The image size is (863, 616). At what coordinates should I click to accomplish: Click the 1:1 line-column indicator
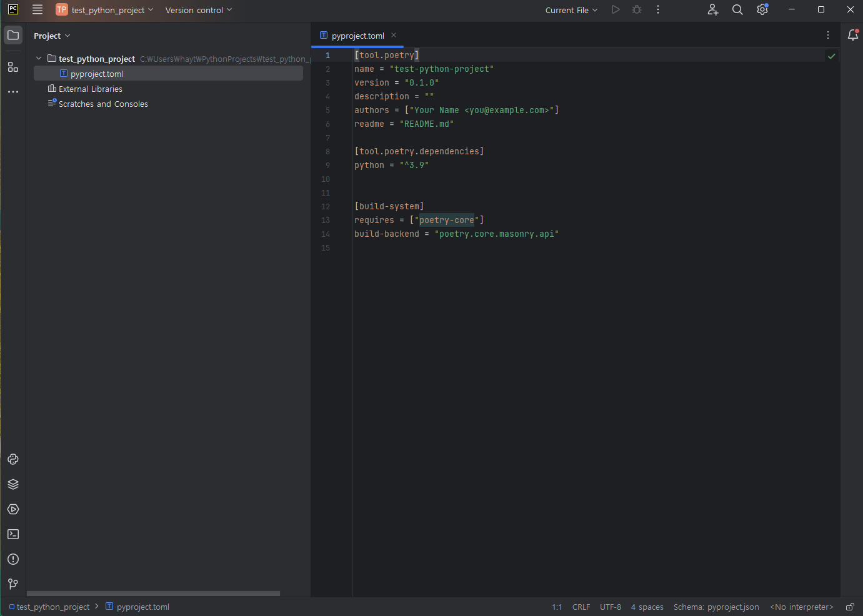tap(557, 607)
